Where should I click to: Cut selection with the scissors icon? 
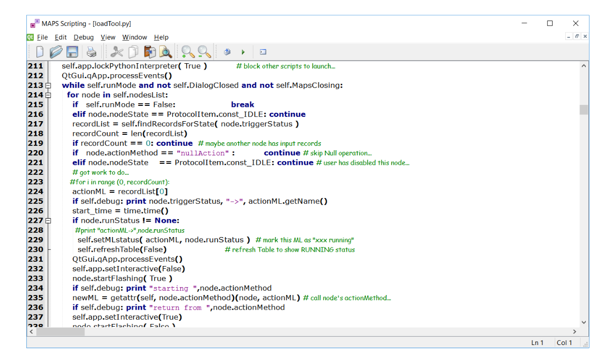(x=117, y=52)
